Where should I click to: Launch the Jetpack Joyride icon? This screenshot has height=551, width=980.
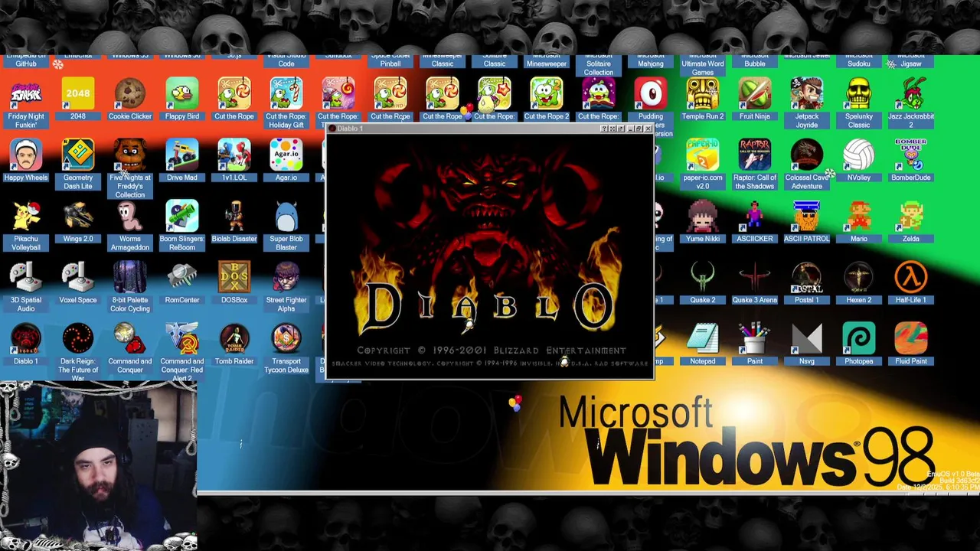807,94
